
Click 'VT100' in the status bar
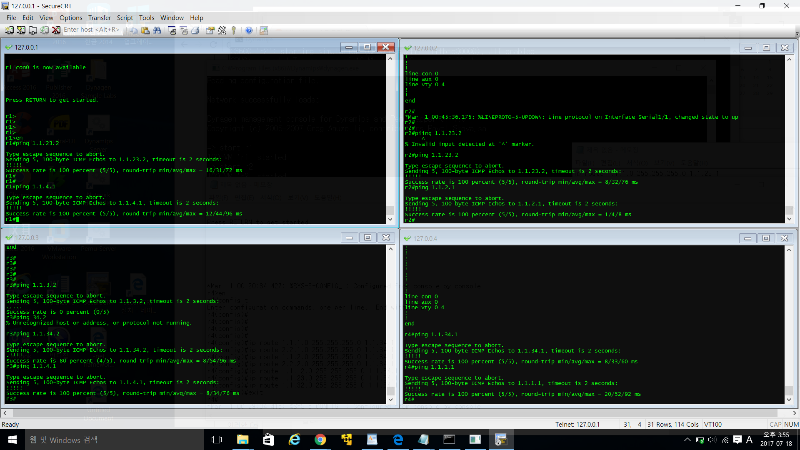pos(713,424)
